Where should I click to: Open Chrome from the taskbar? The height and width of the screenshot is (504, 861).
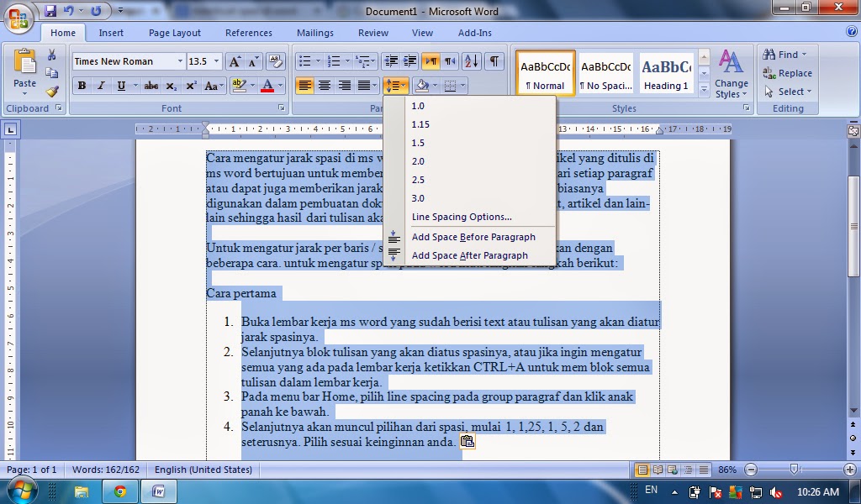pos(119,491)
